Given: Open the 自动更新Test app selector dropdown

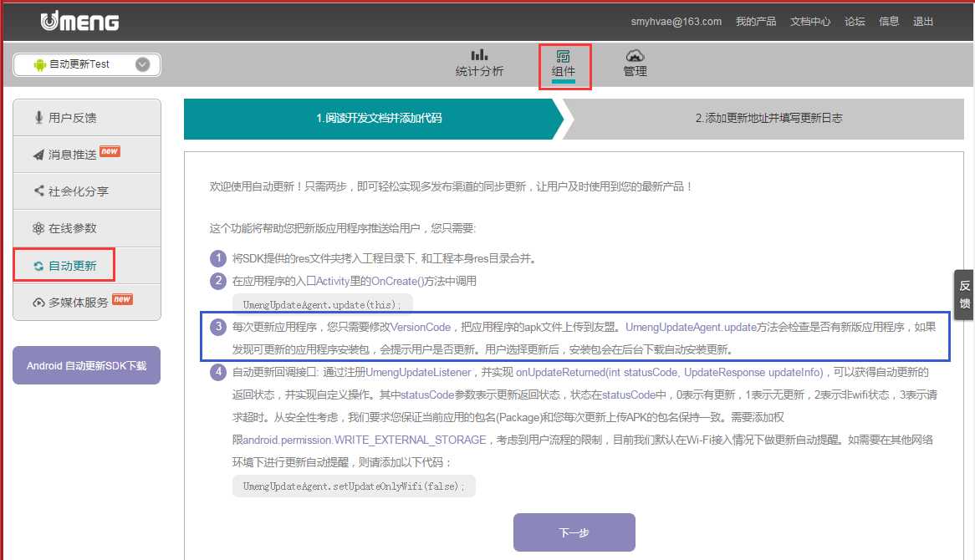Looking at the screenshot, I should [x=87, y=64].
